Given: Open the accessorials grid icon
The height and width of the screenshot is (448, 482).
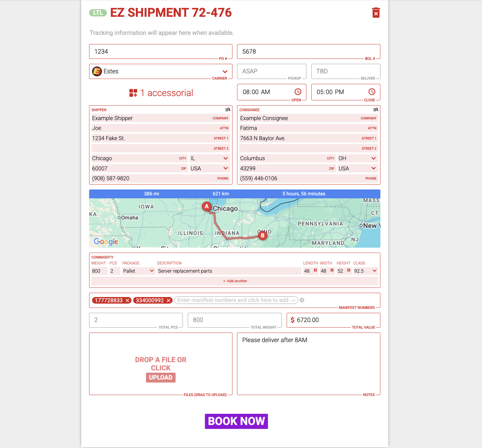Looking at the screenshot, I should (133, 93).
